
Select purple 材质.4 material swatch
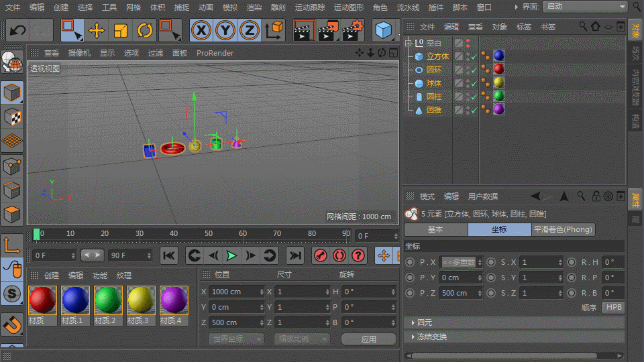[x=174, y=300]
